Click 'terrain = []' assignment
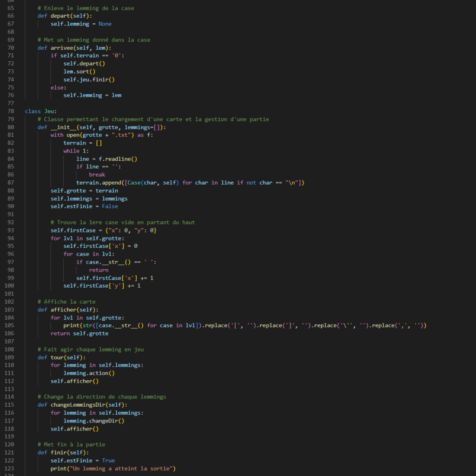Viewport: 476px width, 476px height. tap(83, 143)
